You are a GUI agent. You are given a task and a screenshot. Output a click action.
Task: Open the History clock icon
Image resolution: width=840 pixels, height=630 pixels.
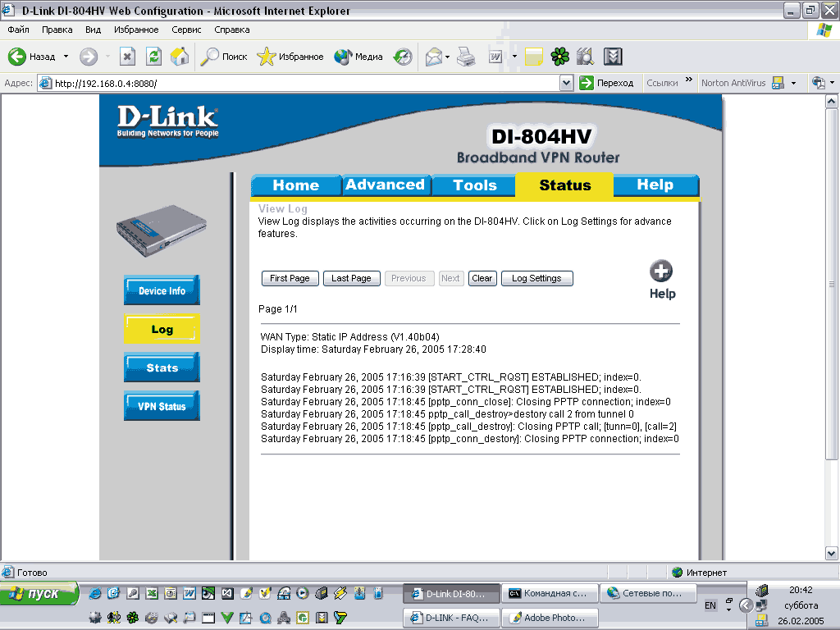tap(403, 57)
